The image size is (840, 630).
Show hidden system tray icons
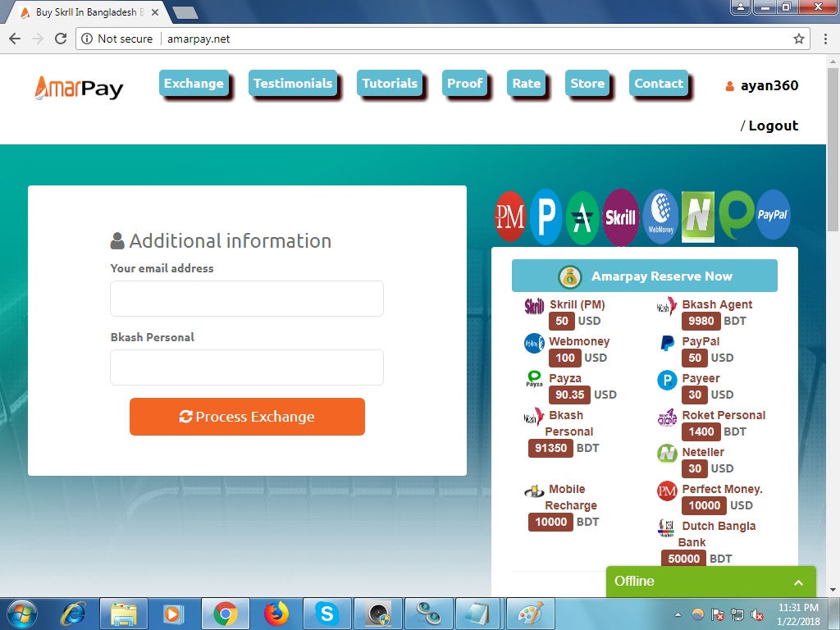678,614
